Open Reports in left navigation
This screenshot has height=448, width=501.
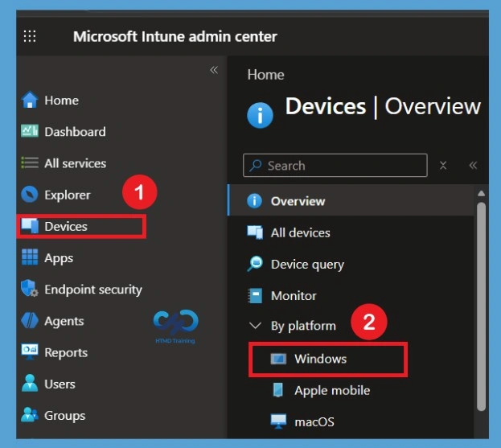[x=66, y=352]
